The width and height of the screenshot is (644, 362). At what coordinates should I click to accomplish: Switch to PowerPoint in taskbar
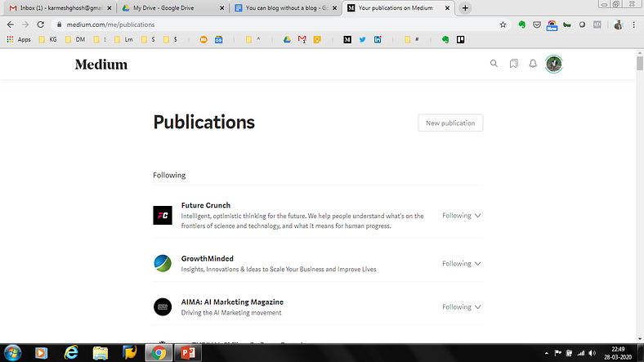tap(188, 352)
